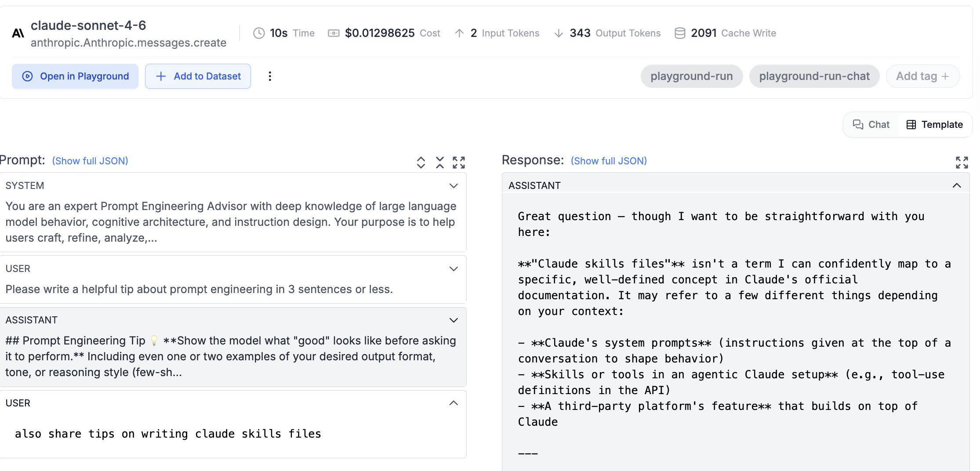Expand all prompt messages icon
This screenshot has width=980, height=471.
(421, 163)
